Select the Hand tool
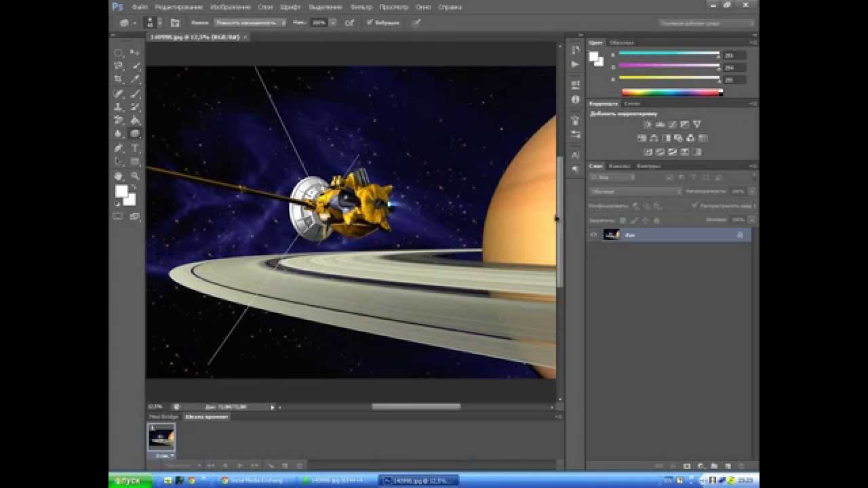Screen dimensions: 868x488 pos(119,176)
